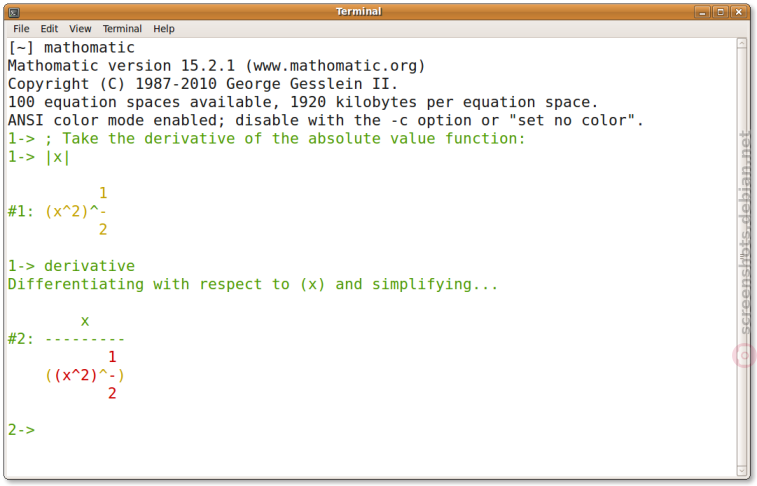Click the scrollbar up arrow

coord(742,43)
